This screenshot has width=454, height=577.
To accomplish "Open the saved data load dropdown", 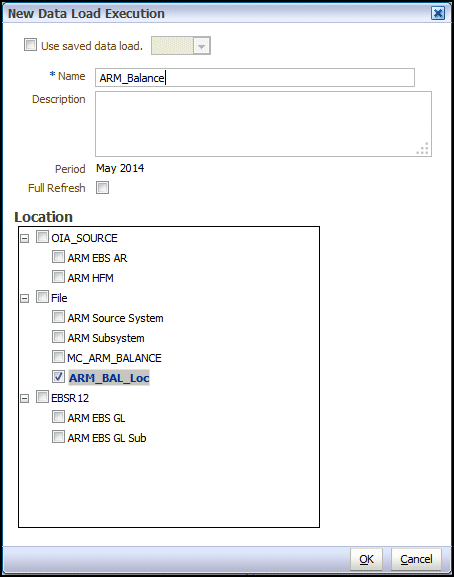I will [201, 46].
